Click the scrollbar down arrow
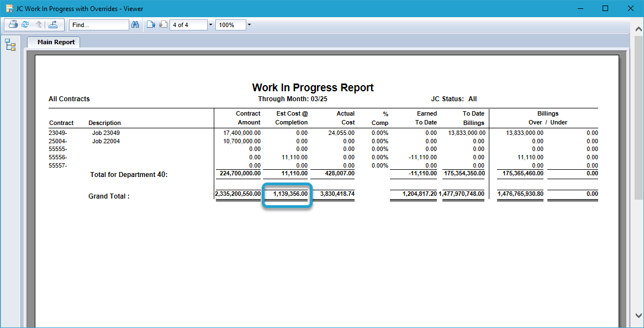The width and height of the screenshot is (644, 328). (x=638, y=316)
